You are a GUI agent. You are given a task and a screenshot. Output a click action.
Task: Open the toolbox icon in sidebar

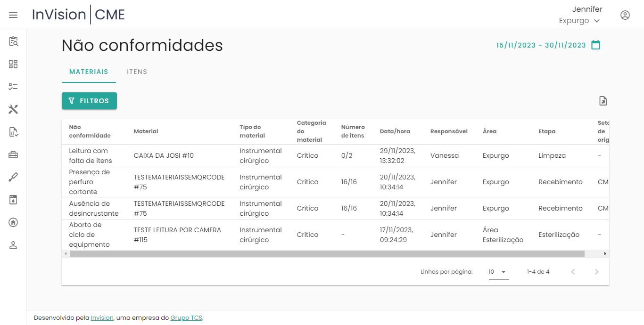point(13,154)
